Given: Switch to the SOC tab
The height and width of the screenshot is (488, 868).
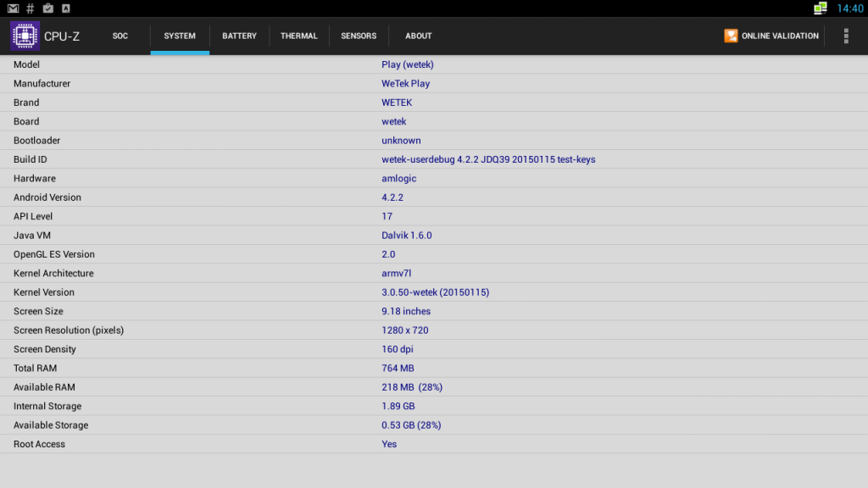Looking at the screenshot, I should (x=120, y=36).
